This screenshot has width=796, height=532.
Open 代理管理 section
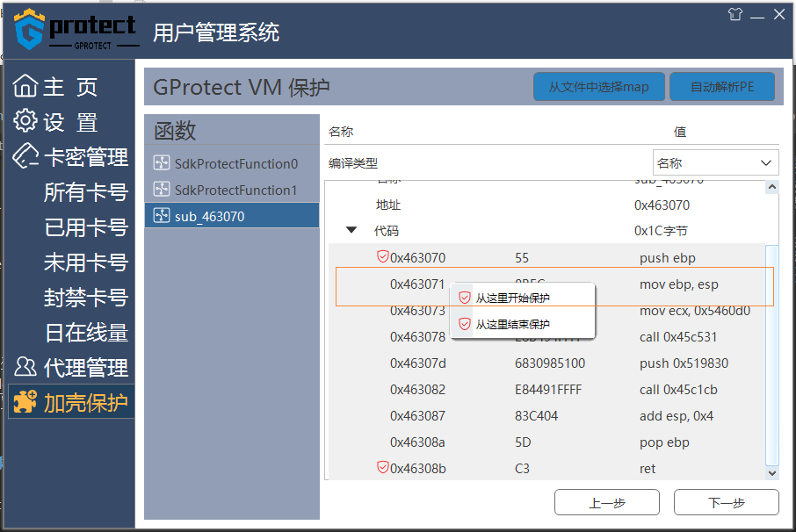tap(70, 367)
